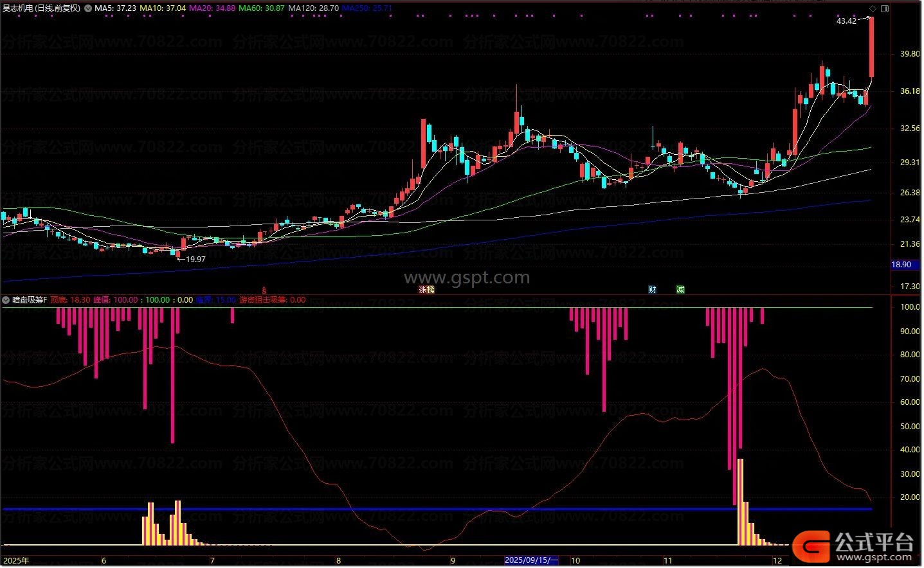
Task: Click the diamond icon at chart top-right
Action: [873, 8]
